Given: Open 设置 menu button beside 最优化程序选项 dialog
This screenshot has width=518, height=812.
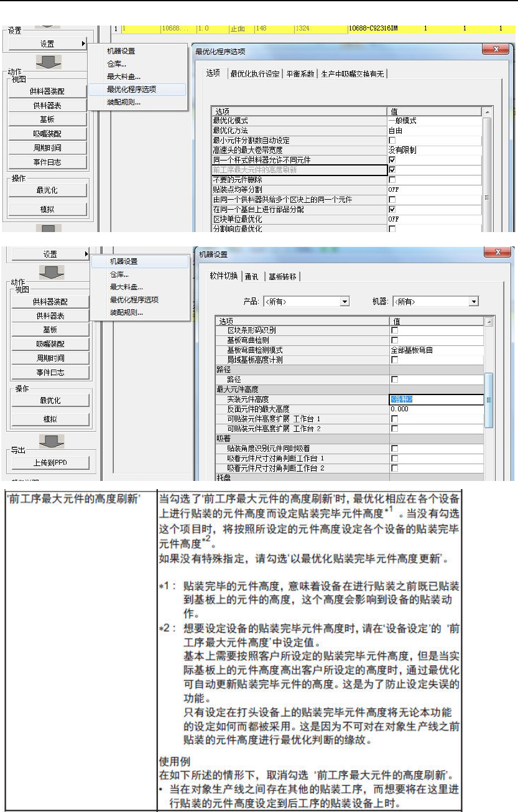Looking at the screenshot, I should point(47,44).
